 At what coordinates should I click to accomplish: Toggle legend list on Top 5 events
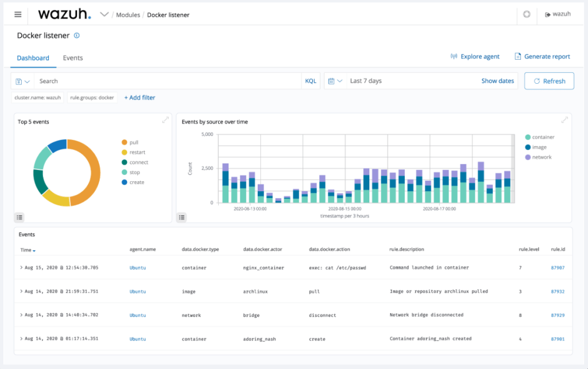pyautogui.click(x=20, y=217)
